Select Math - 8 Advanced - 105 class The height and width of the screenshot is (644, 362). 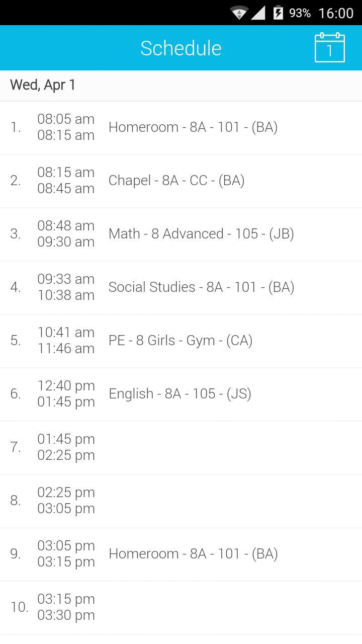201,234
